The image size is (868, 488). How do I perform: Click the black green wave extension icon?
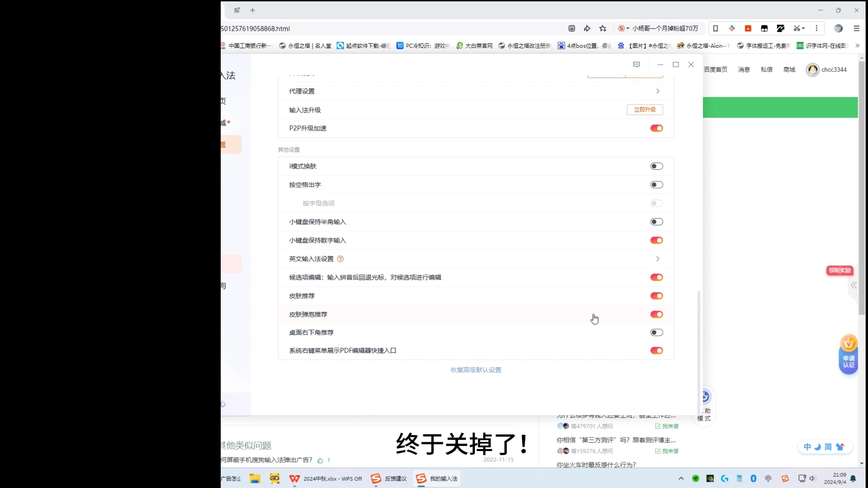781,28
